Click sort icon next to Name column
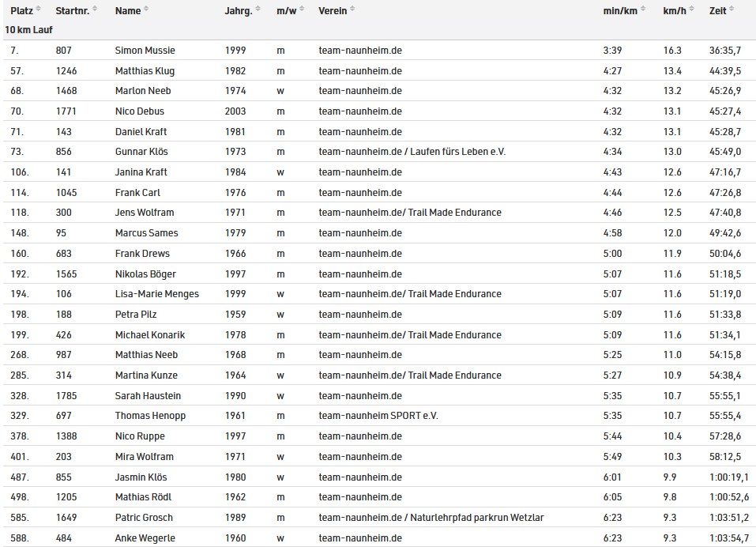756x547 pixels. 147,9
